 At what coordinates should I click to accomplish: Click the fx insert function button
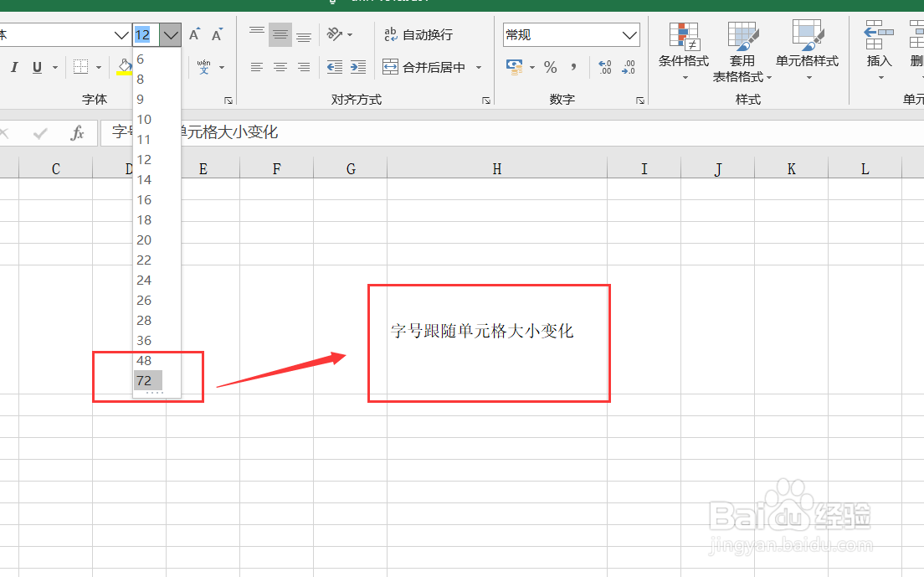tap(78, 132)
